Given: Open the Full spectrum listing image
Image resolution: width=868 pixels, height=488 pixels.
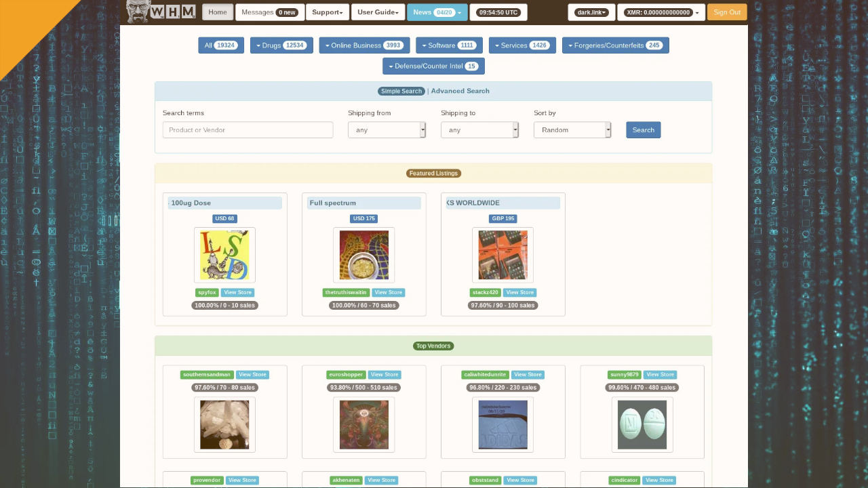Looking at the screenshot, I should click(364, 255).
